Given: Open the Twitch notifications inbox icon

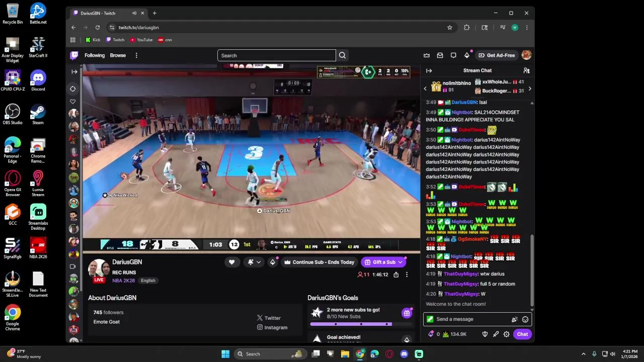Looking at the screenshot, I should [x=440, y=55].
